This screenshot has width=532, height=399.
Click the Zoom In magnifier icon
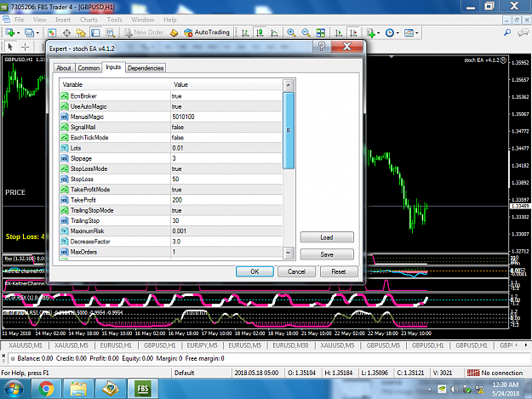[291, 33]
